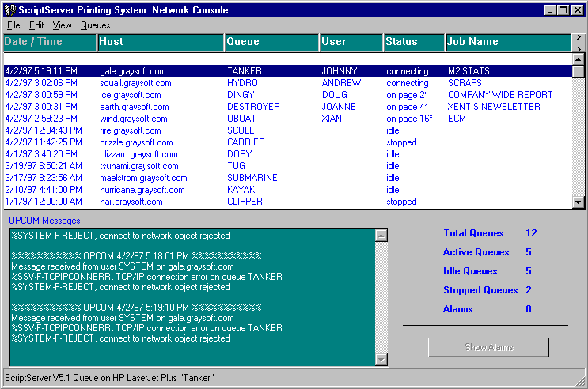The width and height of the screenshot is (588, 389).
Task: Select the squall.graysoft.com host row
Action: click(135, 83)
